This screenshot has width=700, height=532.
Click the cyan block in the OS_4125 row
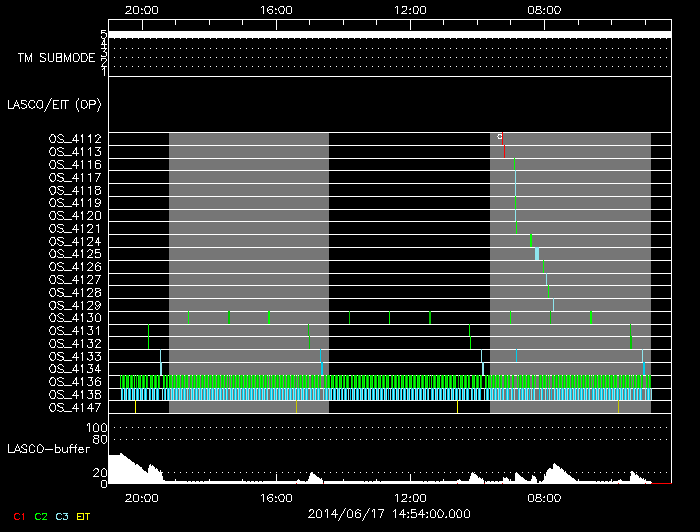click(x=537, y=254)
